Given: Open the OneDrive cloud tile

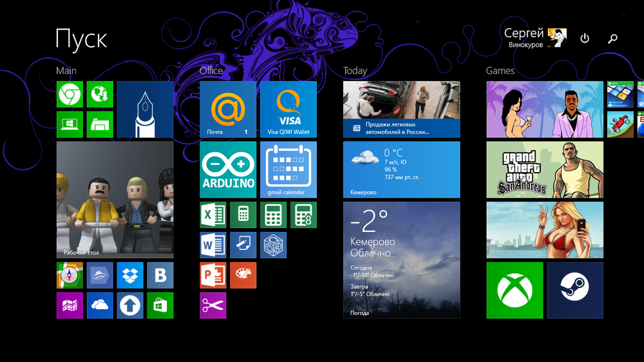Looking at the screenshot, I should click(100, 305).
